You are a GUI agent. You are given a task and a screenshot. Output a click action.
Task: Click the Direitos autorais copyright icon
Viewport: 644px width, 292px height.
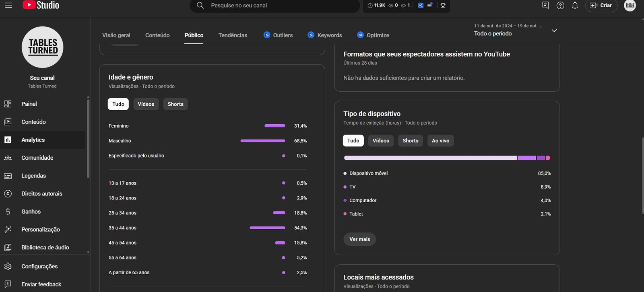click(8, 193)
